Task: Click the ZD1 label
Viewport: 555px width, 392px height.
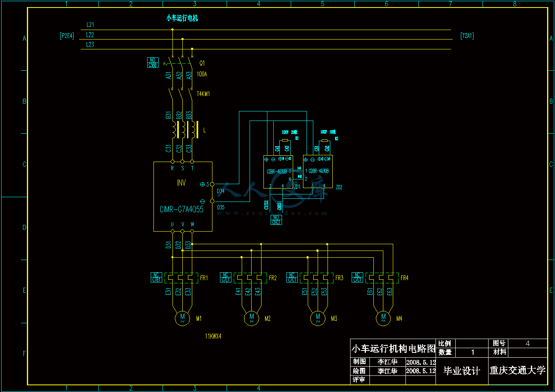Action: point(297,187)
